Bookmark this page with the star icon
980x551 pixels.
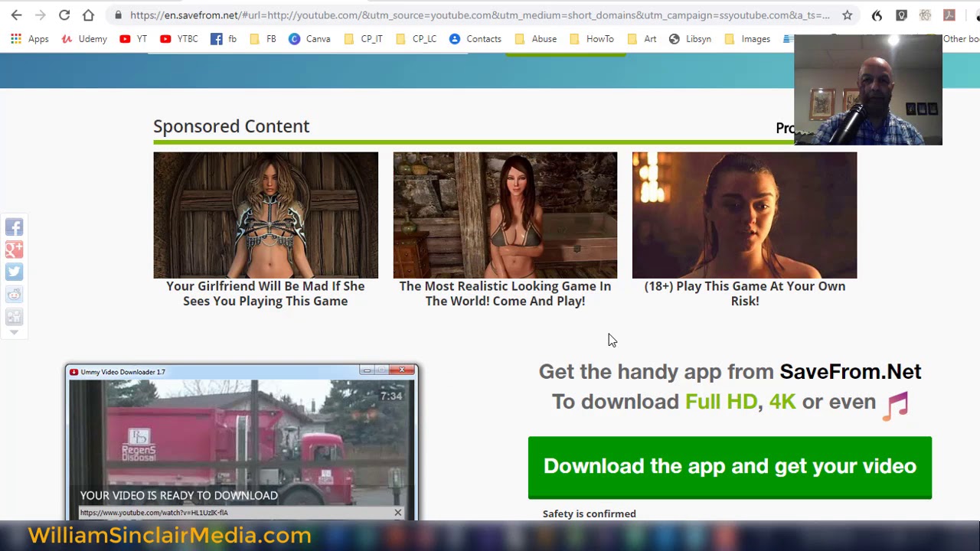(x=847, y=15)
